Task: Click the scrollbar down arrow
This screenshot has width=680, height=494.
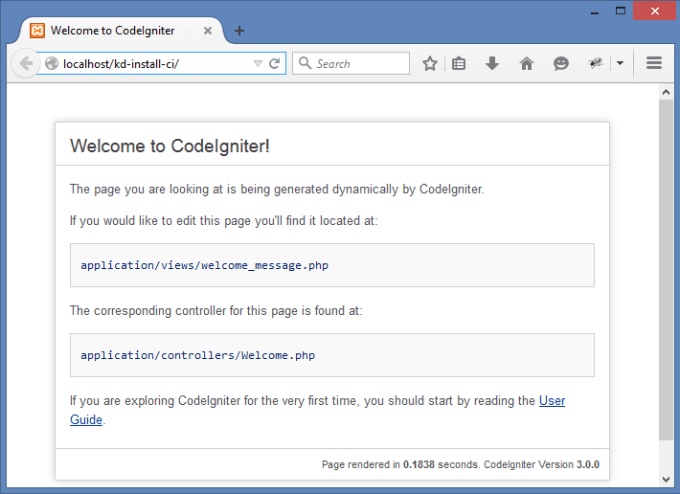Action: (666, 479)
